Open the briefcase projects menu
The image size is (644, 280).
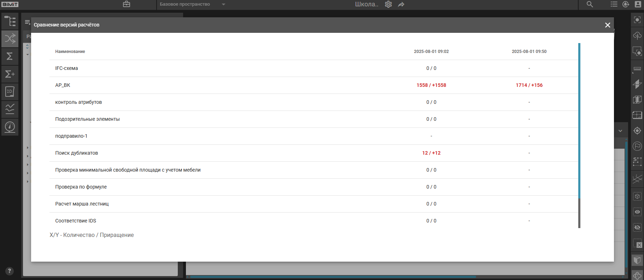(x=127, y=4)
